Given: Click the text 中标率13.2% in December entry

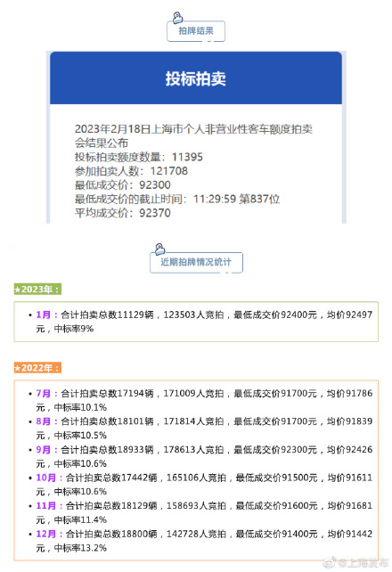Looking at the screenshot, I should coord(80,548).
